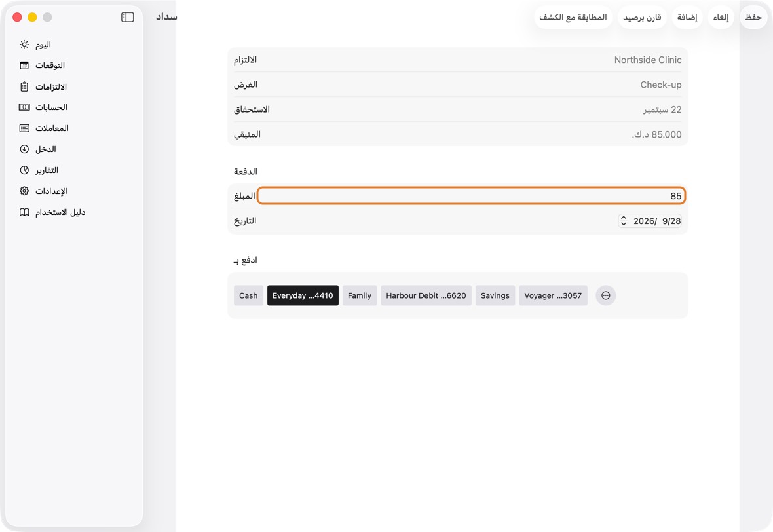Click the calendar icon beside التوقعات
Image resolution: width=773 pixels, height=532 pixels.
[24, 66]
